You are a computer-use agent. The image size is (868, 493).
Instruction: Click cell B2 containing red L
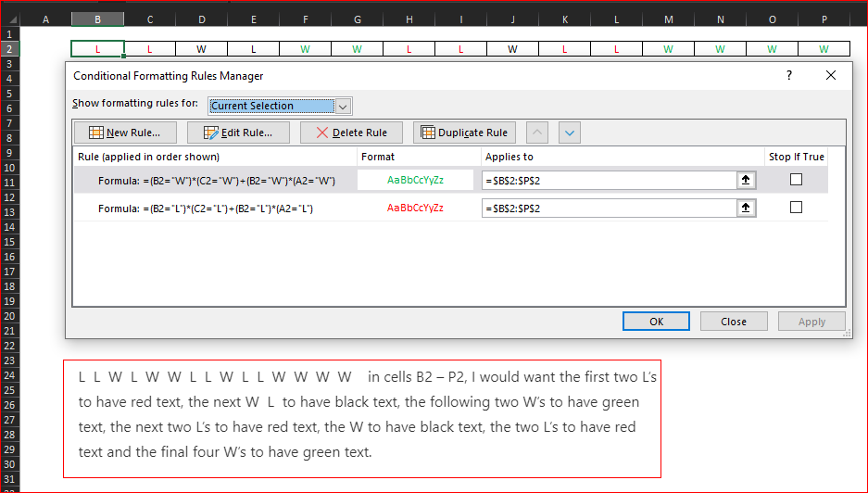pos(97,49)
